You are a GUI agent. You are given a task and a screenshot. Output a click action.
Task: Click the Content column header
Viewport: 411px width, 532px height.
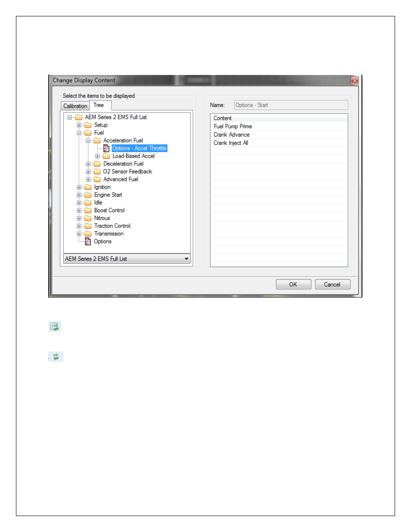click(x=279, y=118)
